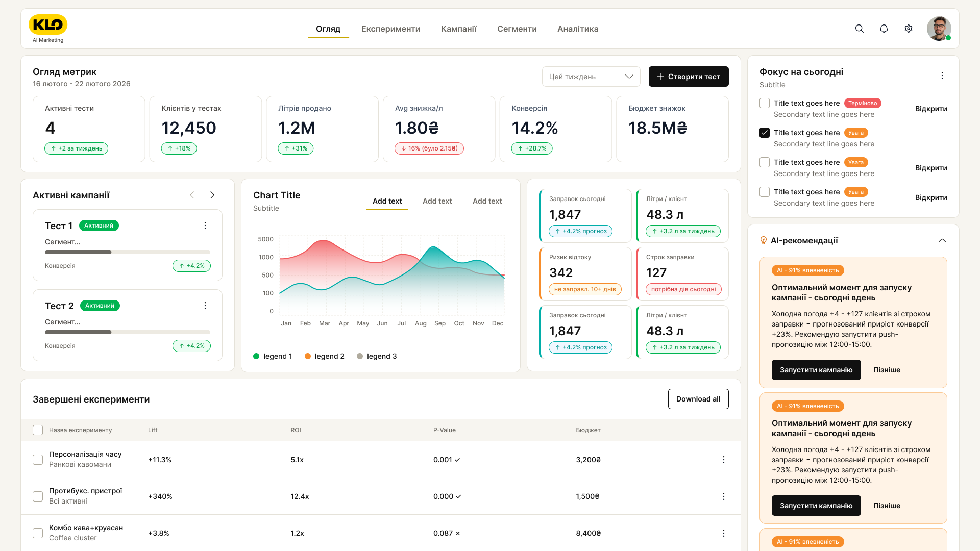
Task: Open the user profile avatar
Action: 939,29
